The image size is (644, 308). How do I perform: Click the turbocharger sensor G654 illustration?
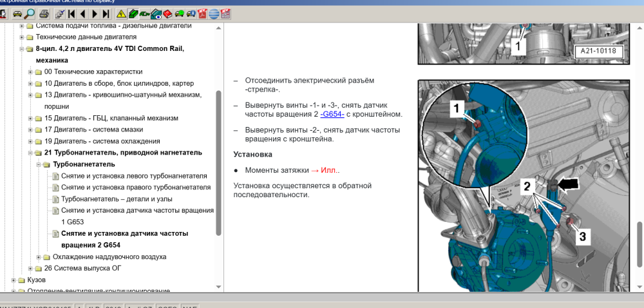(524, 186)
